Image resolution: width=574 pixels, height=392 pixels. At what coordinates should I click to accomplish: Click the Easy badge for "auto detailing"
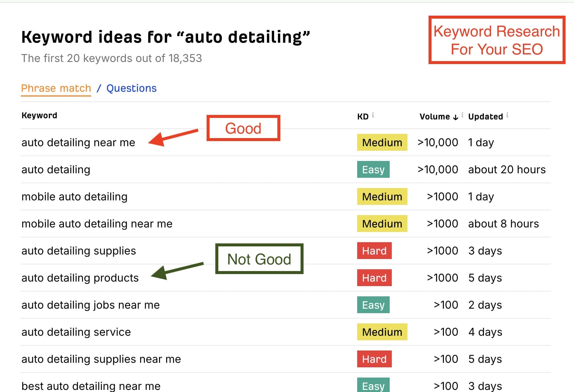(373, 169)
